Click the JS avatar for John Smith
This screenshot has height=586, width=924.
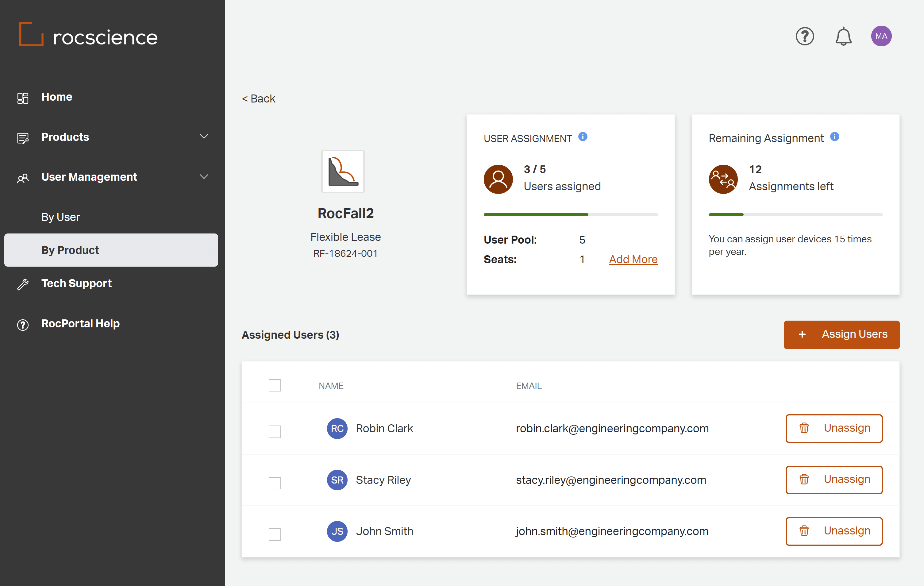337,531
